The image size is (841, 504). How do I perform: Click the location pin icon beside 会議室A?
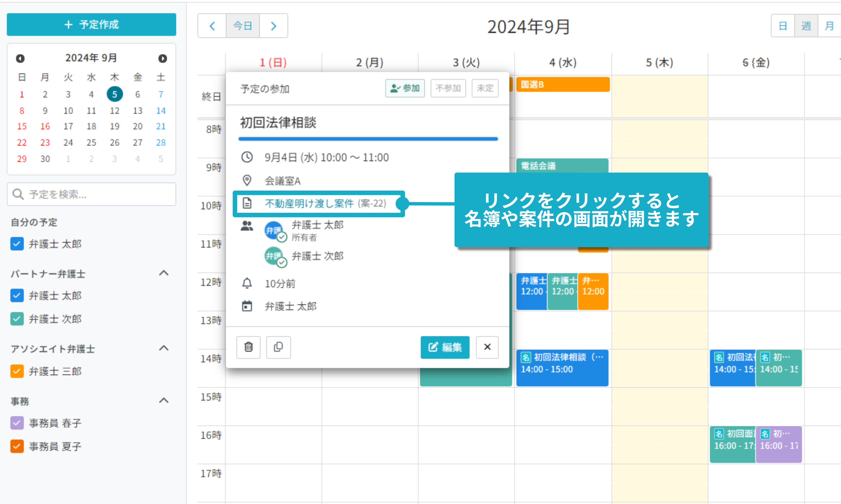pos(247,180)
